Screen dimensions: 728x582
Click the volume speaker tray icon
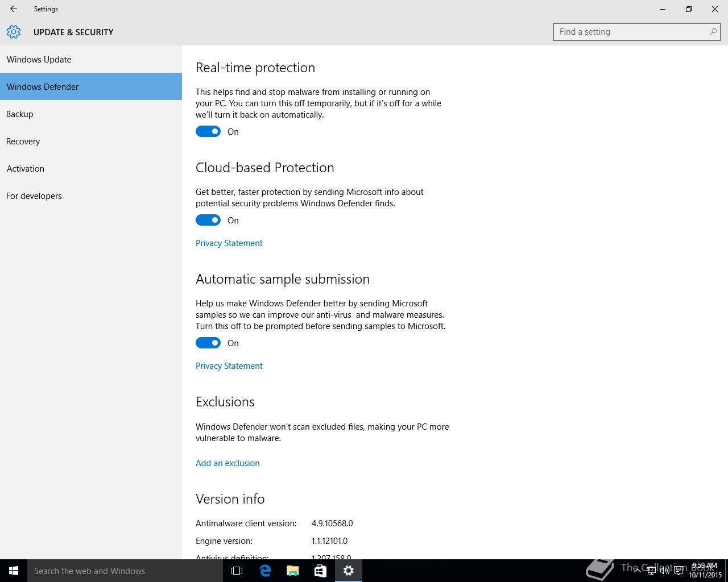point(665,571)
